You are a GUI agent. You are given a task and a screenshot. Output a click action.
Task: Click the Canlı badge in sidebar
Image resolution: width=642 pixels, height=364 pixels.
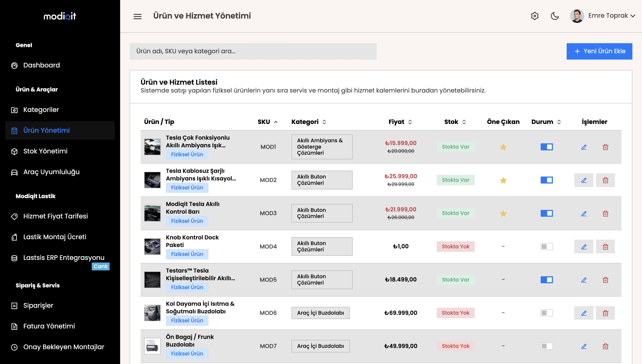(100, 266)
